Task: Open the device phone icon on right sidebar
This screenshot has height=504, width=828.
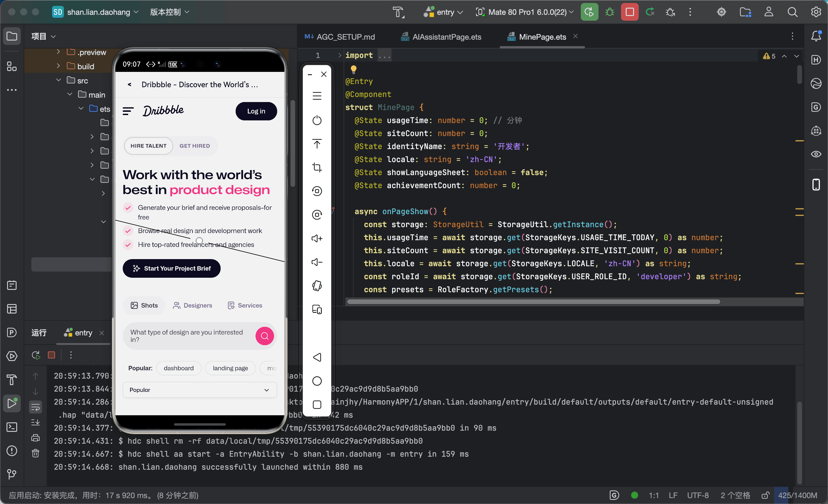Action: coord(816,185)
